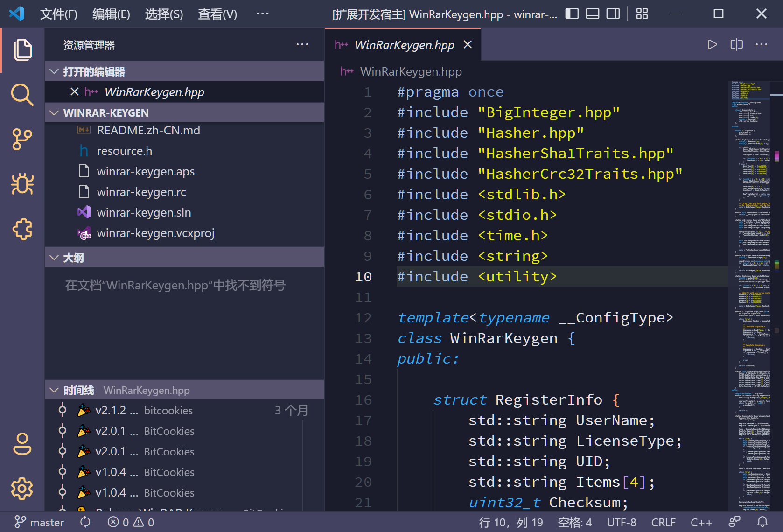Click the Run code play button
Screen dimensions: 783x532
(712, 44)
